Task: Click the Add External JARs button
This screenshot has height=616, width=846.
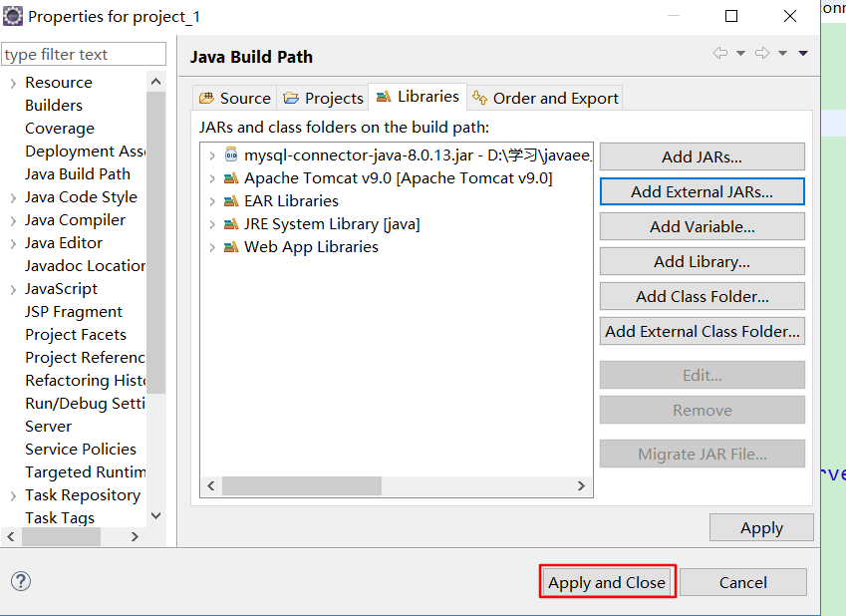Action: coord(702,190)
